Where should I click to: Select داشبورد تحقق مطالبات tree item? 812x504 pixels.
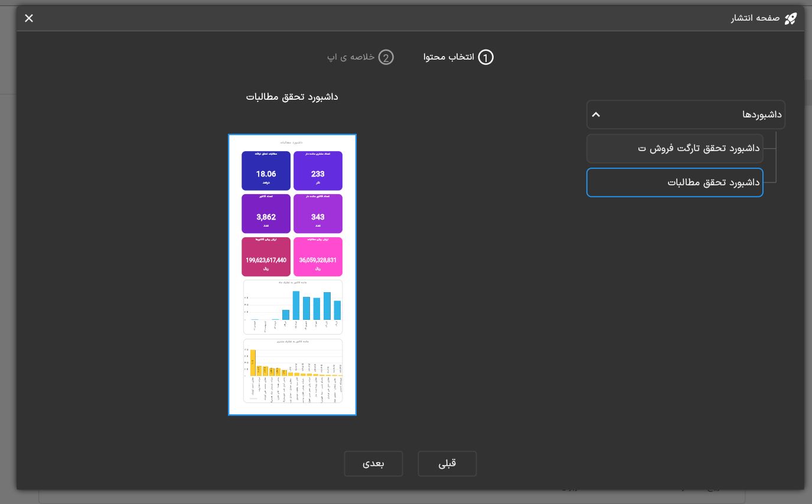pyautogui.click(x=675, y=182)
